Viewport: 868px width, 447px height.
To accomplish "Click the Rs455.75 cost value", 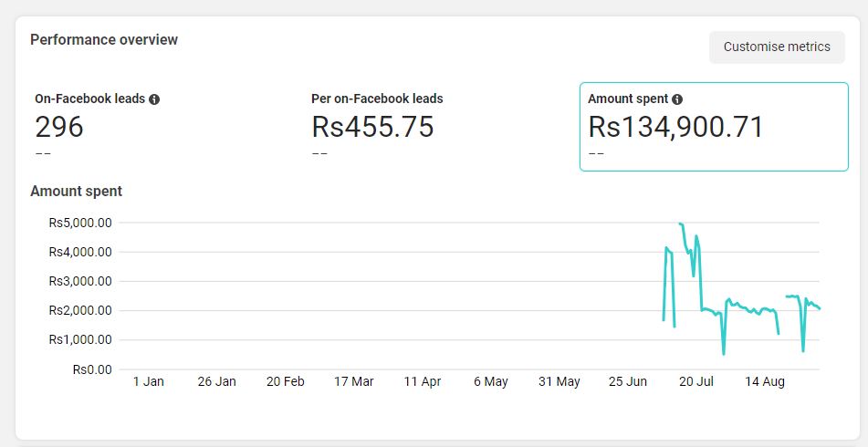I will [x=372, y=127].
